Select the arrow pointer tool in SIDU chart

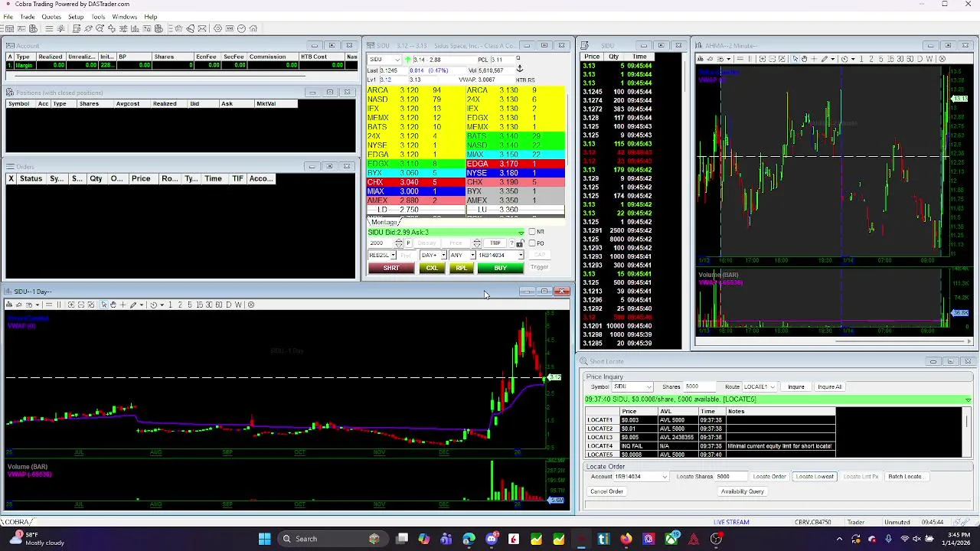(x=104, y=305)
